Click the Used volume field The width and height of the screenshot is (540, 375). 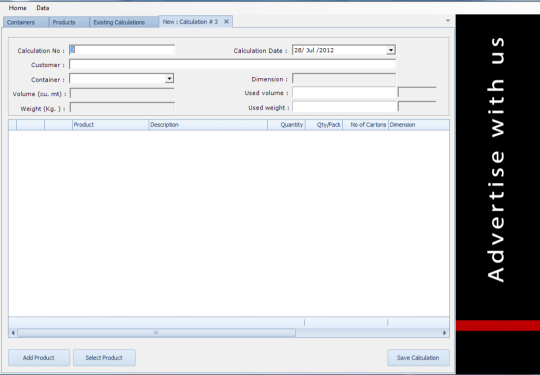[x=344, y=93]
